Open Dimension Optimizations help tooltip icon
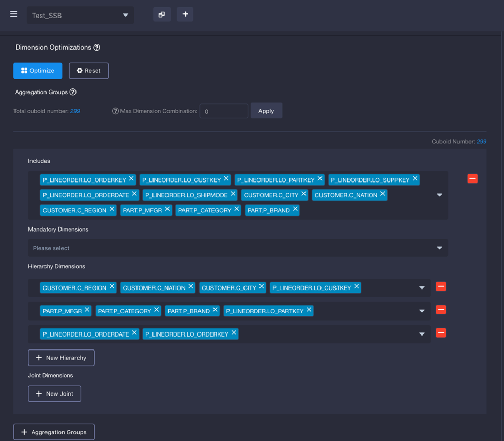The image size is (504, 441). pos(97,48)
